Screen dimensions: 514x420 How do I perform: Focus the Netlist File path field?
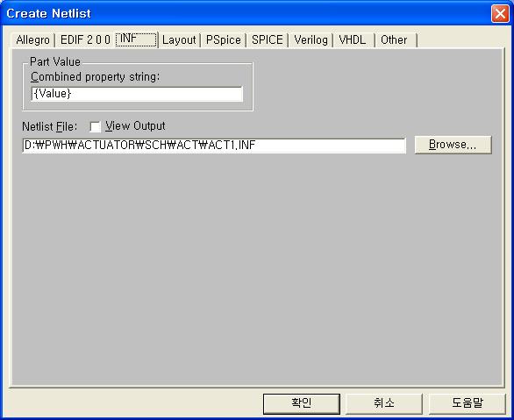coord(214,146)
